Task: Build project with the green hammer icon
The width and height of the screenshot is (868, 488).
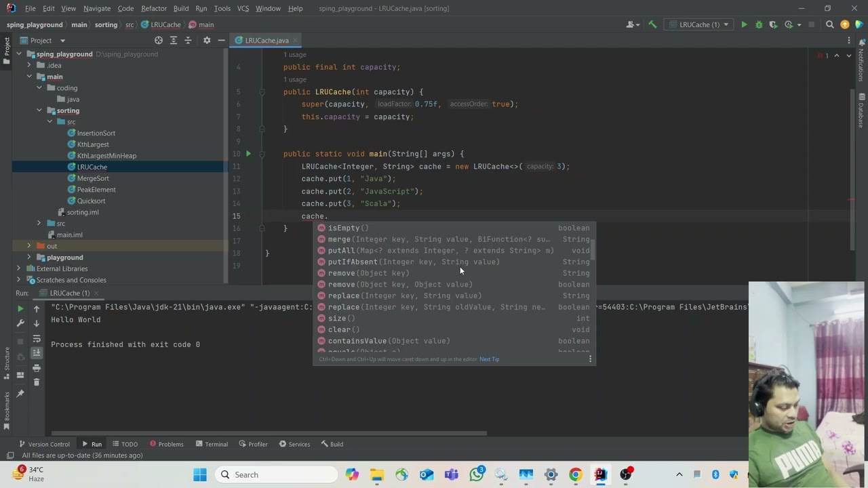Action: click(652, 24)
